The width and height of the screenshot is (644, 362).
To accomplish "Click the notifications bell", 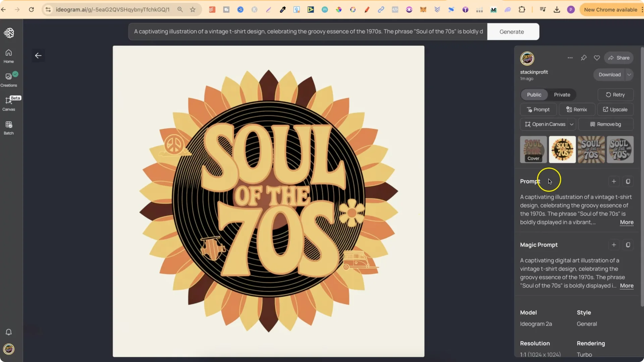I will pyautogui.click(x=8, y=332).
